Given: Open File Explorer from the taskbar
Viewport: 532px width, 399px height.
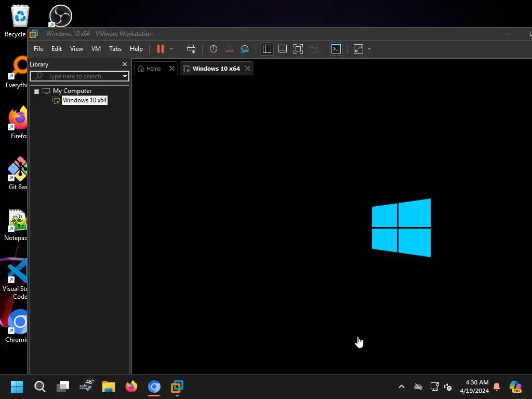Looking at the screenshot, I should [x=109, y=387].
